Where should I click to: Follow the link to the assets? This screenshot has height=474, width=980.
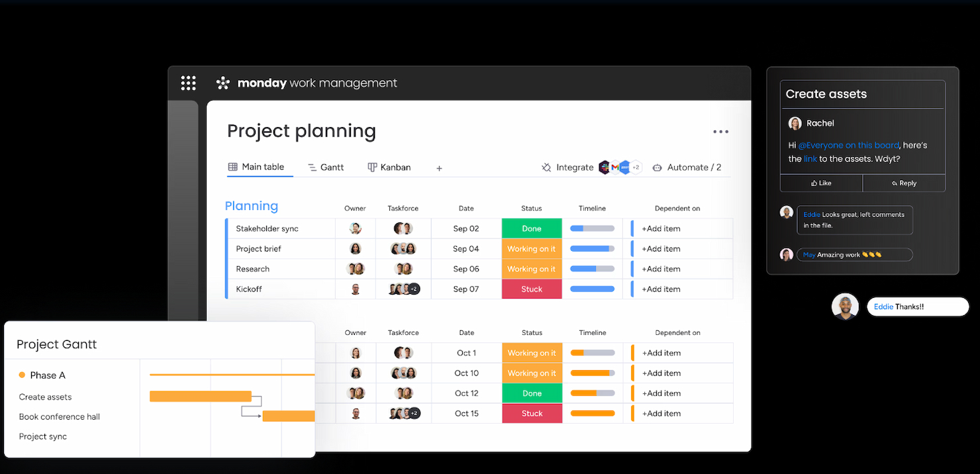point(810,159)
